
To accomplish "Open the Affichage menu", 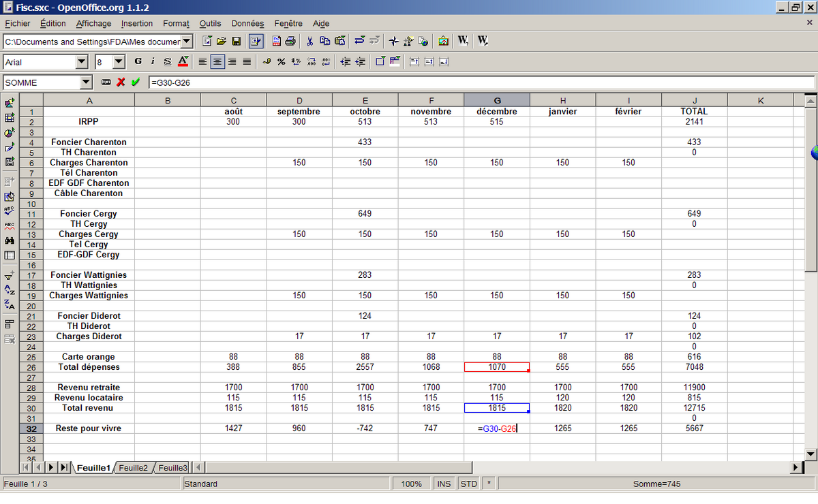I will (93, 23).
